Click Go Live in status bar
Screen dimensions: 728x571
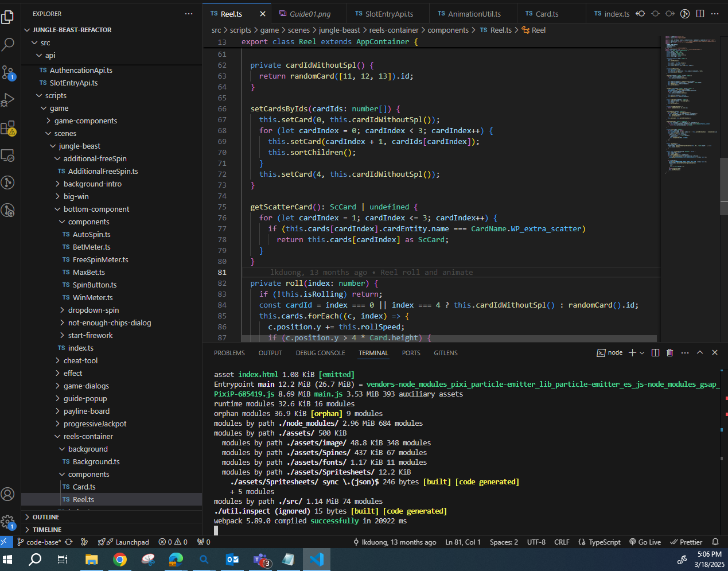click(645, 542)
